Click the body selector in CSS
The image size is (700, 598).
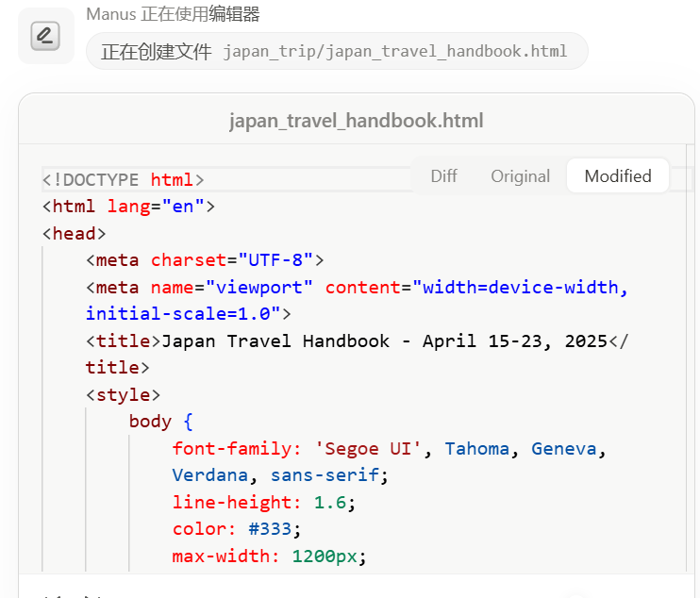tap(151, 422)
